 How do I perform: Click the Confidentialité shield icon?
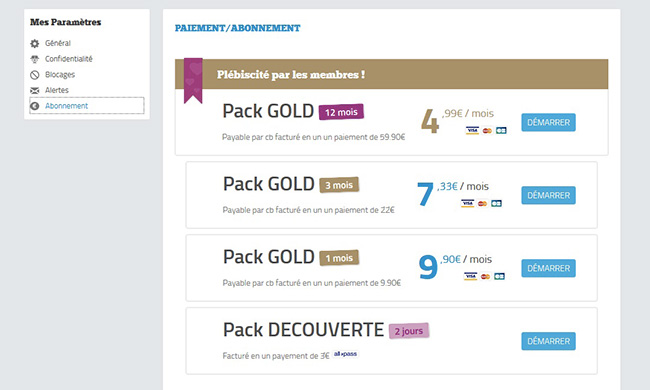tap(35, 59)
